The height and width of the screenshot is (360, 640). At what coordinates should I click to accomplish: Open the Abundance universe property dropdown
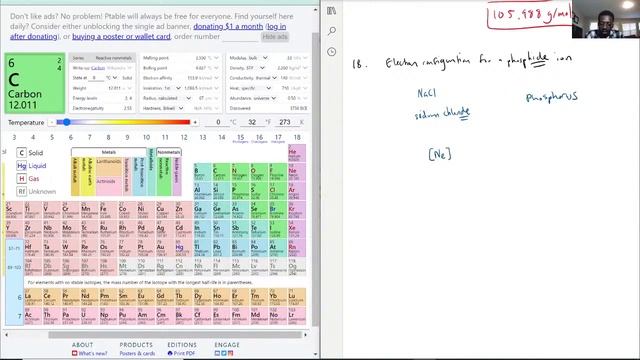[274, 98]
